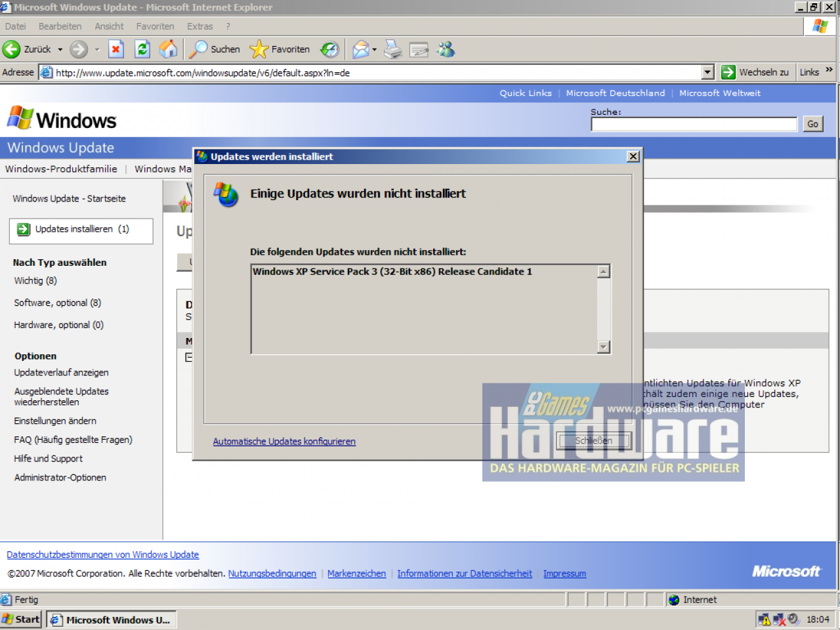This screenshot has height=630, width=840.
Task: Select the Windows XP Service Pack 3 list entry
Action: pyautogui.click(x=392, y=272)
